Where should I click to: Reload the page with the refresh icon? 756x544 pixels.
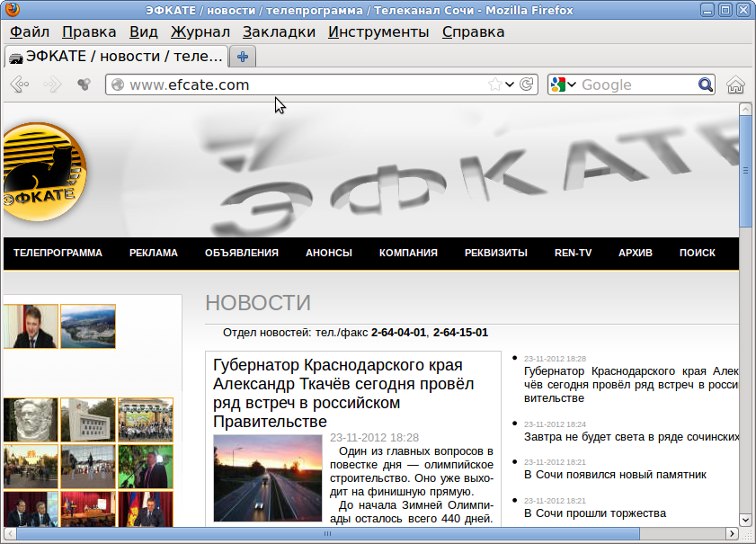tap(527, 85)
